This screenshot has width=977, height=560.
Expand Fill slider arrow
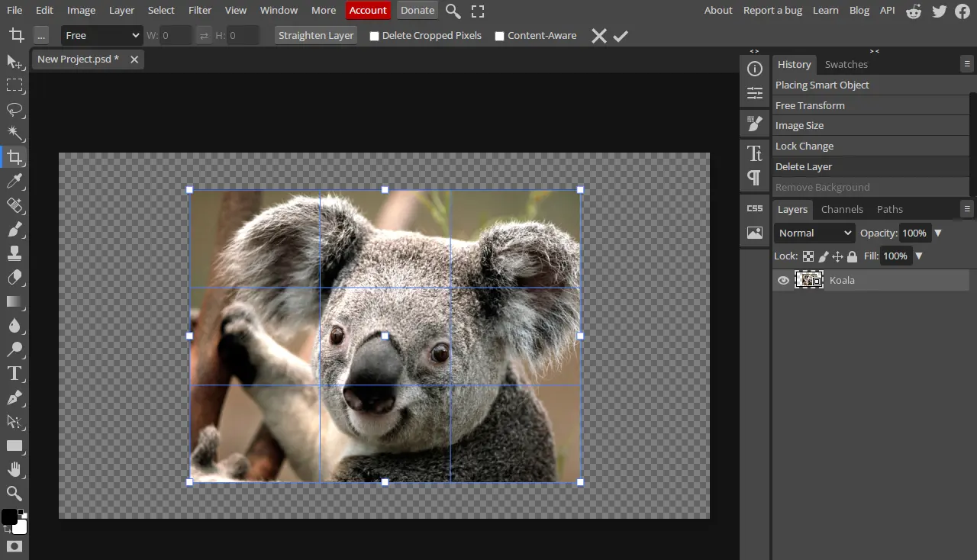(x=919, y=256)
